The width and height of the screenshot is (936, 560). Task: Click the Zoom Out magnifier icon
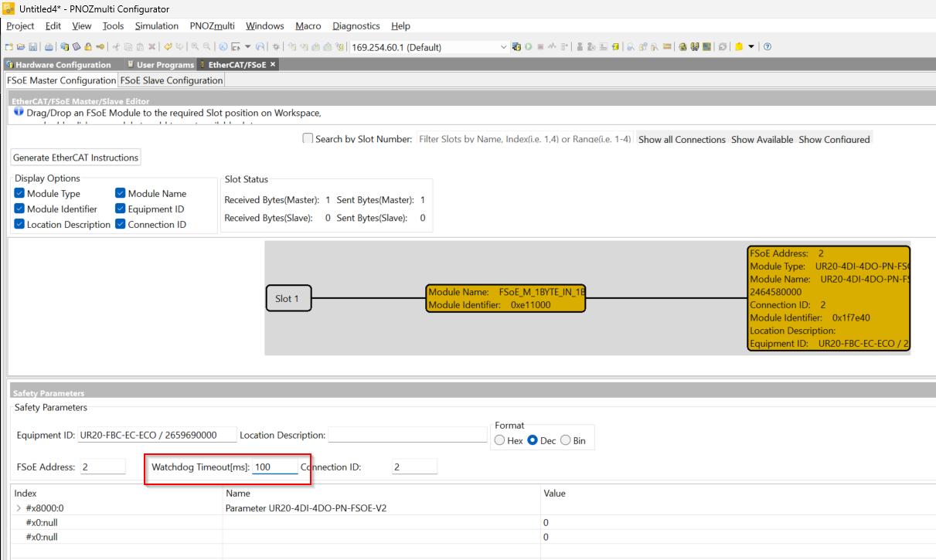point(207,47)
